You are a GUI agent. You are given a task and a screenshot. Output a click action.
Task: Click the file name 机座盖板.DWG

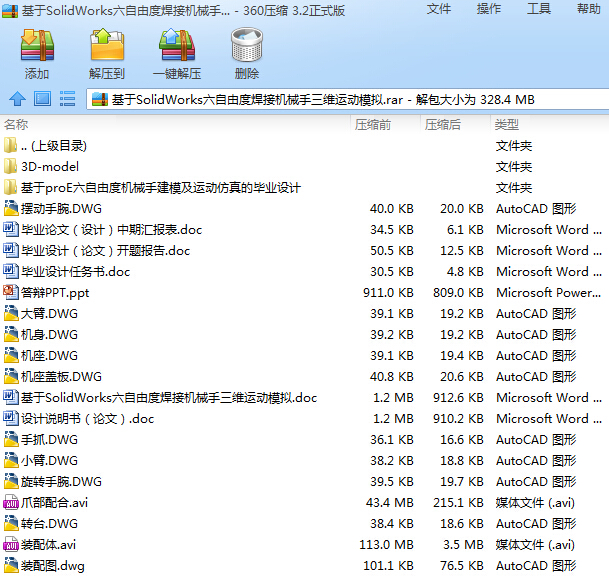click(61, 376)
